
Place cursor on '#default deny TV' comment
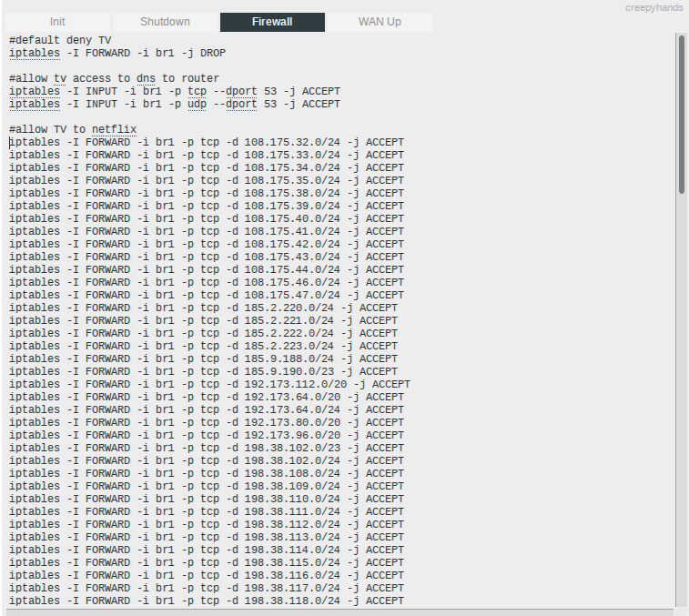click(x=60, y=41)
